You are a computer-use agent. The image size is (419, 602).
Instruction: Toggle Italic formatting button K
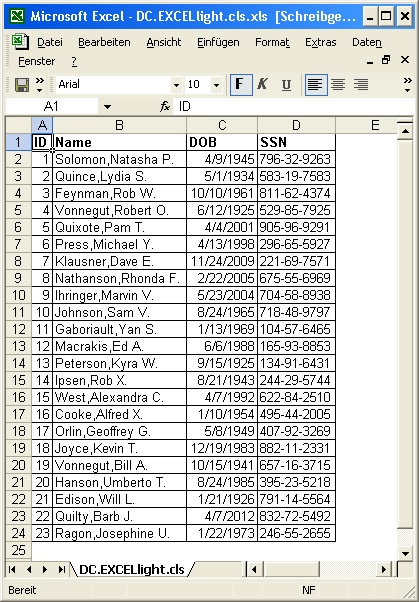[x=263, y=84]
